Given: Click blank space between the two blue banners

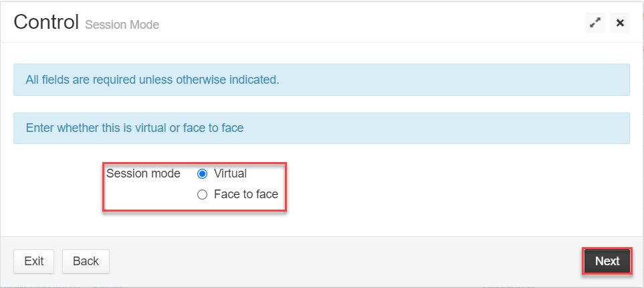Looking at the screenshot, I should click(x=322, y=104).
